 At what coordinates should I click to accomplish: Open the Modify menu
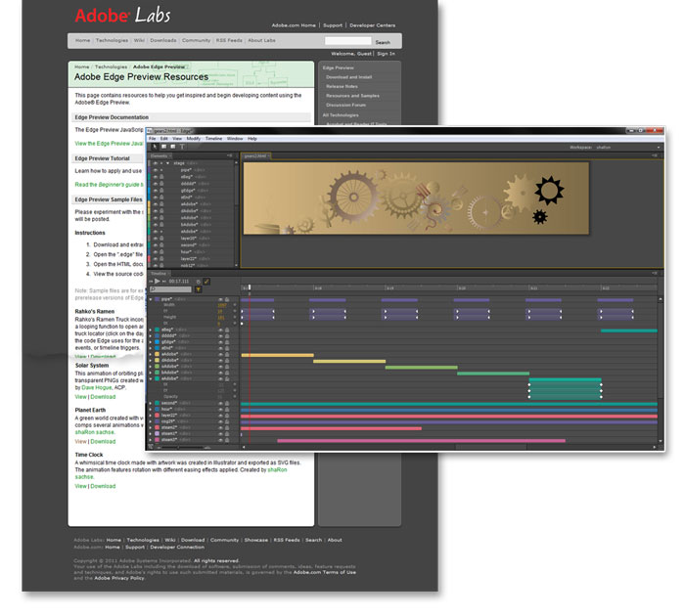194,139
